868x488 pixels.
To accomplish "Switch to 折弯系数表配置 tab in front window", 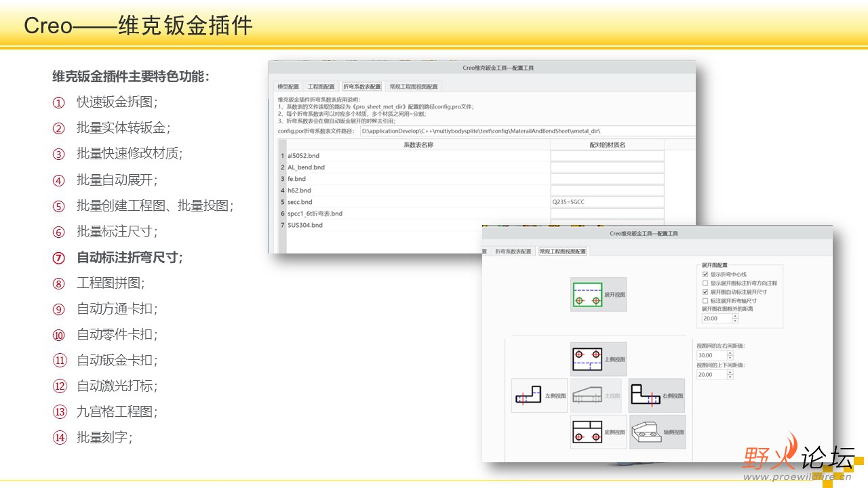I will (513, 251).
